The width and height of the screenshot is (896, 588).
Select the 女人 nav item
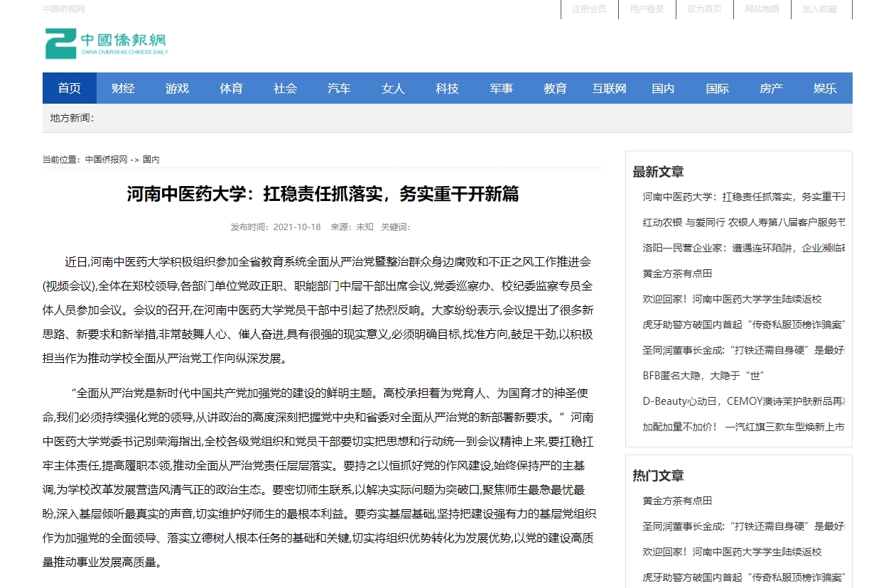pyautogui.click(x=394, y=88)
